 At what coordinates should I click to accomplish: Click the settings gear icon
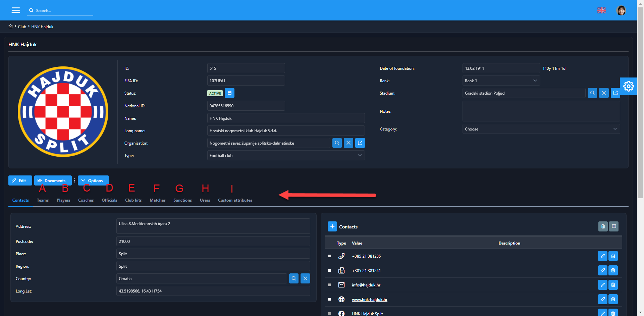[628, 86]
